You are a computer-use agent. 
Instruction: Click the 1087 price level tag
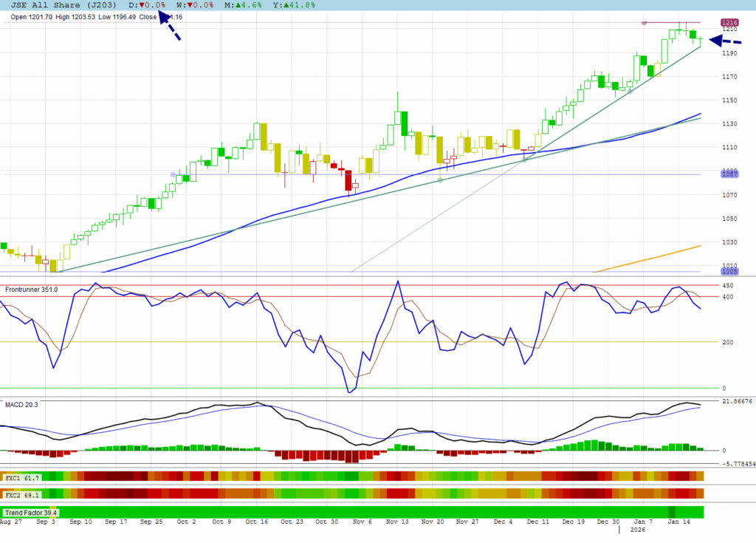tap(731, 174)
